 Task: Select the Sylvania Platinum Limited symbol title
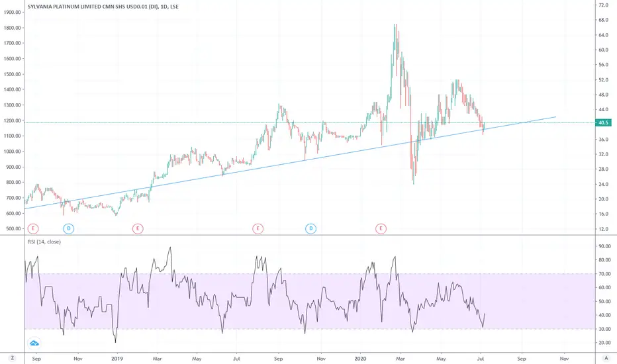tap(103, 7)
